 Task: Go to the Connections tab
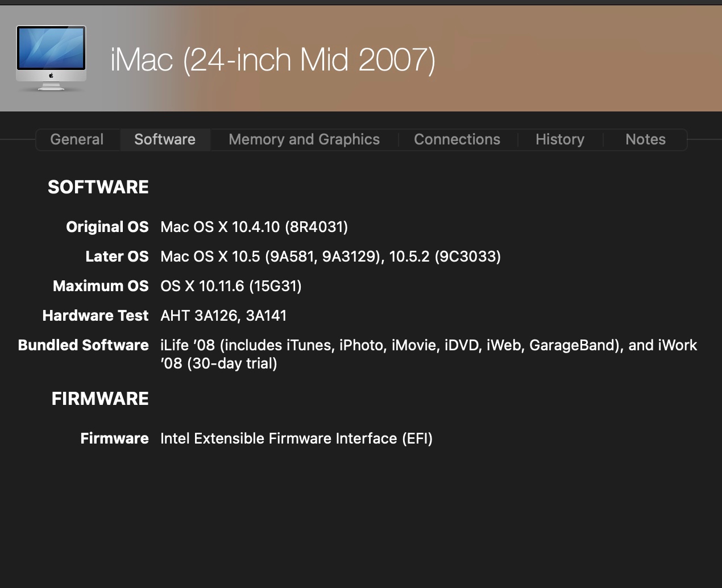457,139
